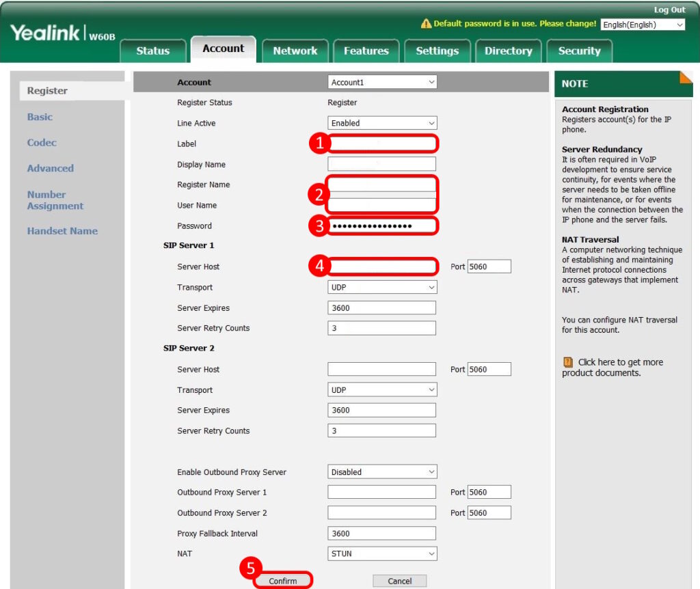Change the language selector dropdown
Screen dimensions: 700x589
coord(642,25)
